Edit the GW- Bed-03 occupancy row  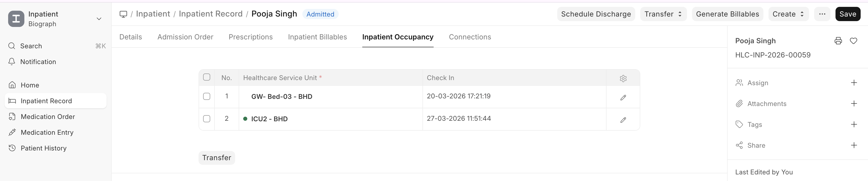point(623,98)
